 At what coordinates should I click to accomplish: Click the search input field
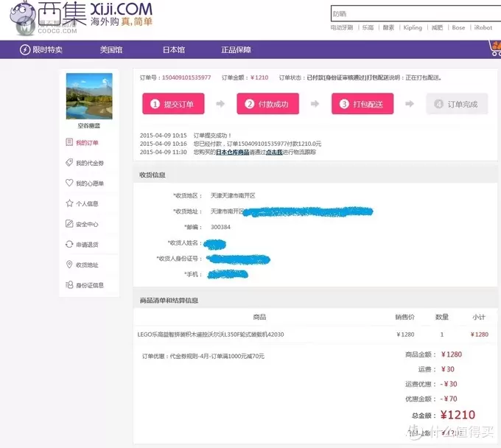coord(416,14)
